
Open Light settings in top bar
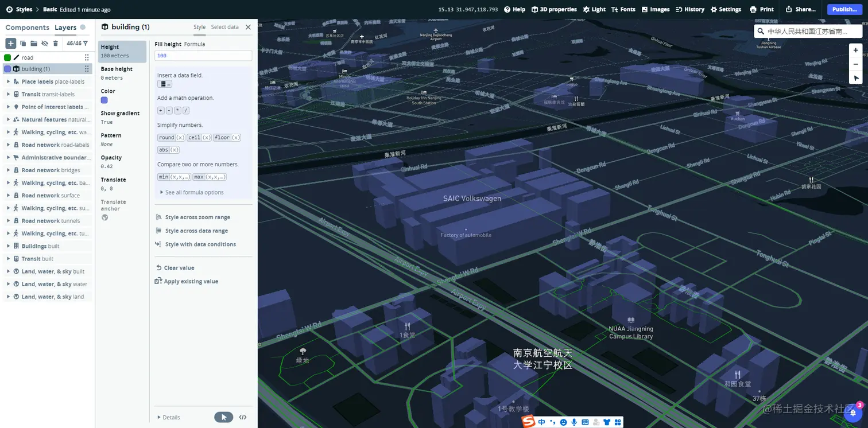[594, 9]
